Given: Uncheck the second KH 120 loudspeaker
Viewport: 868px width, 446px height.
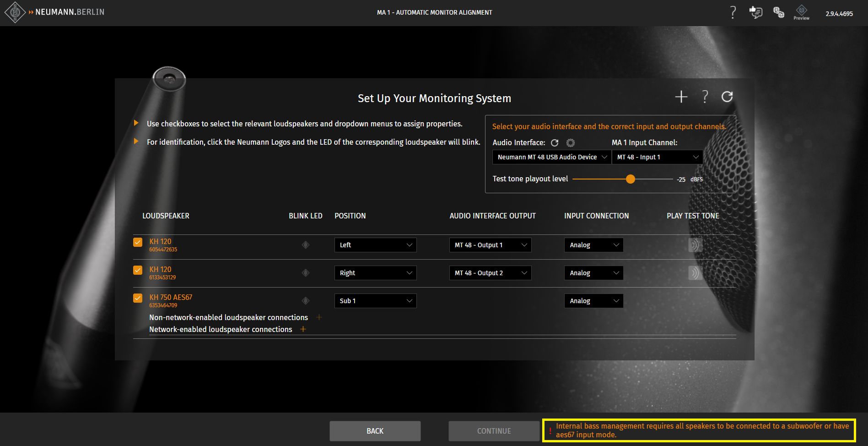Looking at the screenshot, I should click(x=138, y=270).
